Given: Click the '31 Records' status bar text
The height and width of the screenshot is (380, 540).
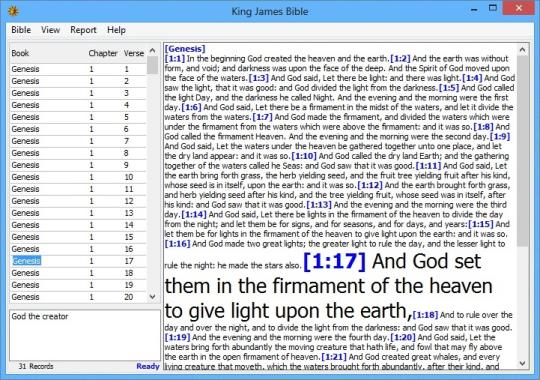Looking at the screenshot, I should pyautogui.click(x=36, y=366).
